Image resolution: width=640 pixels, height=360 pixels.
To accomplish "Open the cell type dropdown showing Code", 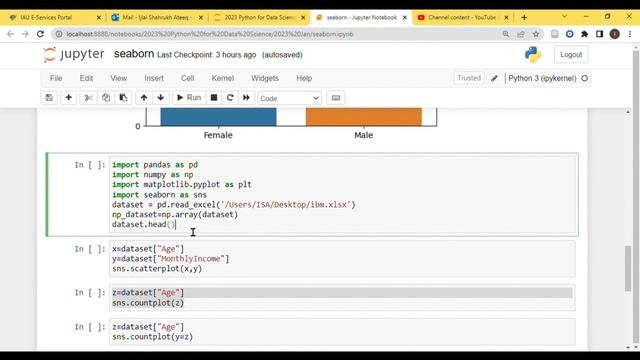I will click(x=289, y=98).
